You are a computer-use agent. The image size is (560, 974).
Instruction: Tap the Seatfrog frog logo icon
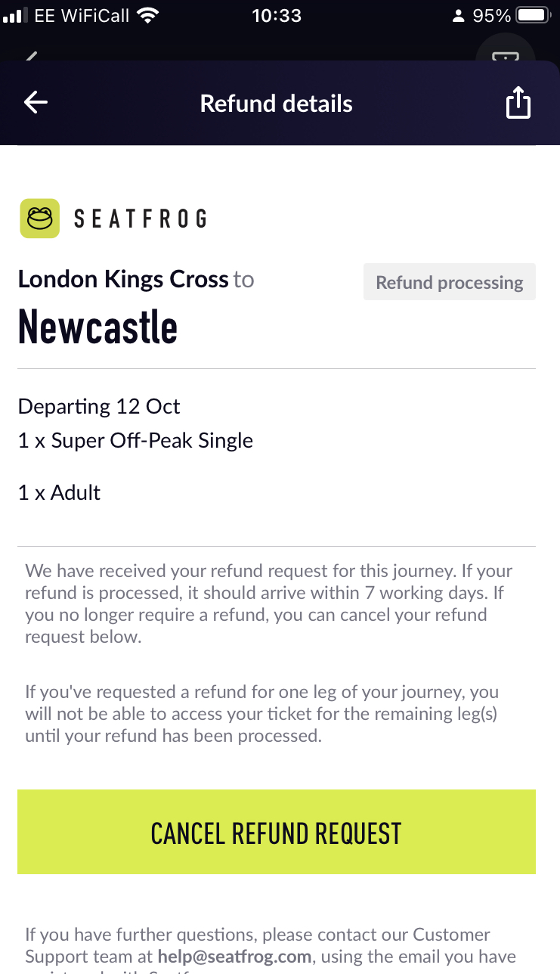[39, 219]
